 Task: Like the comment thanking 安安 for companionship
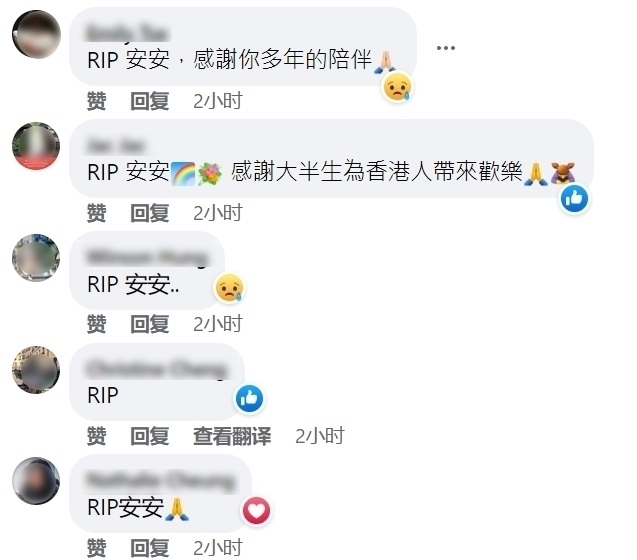tap(97, 101)
